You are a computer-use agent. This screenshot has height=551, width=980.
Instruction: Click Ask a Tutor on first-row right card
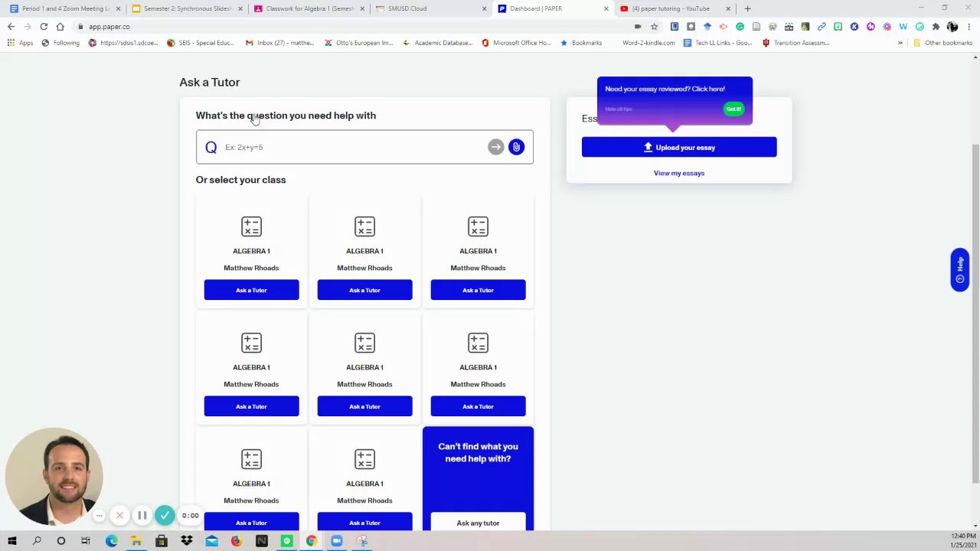[x=478, y=290]
